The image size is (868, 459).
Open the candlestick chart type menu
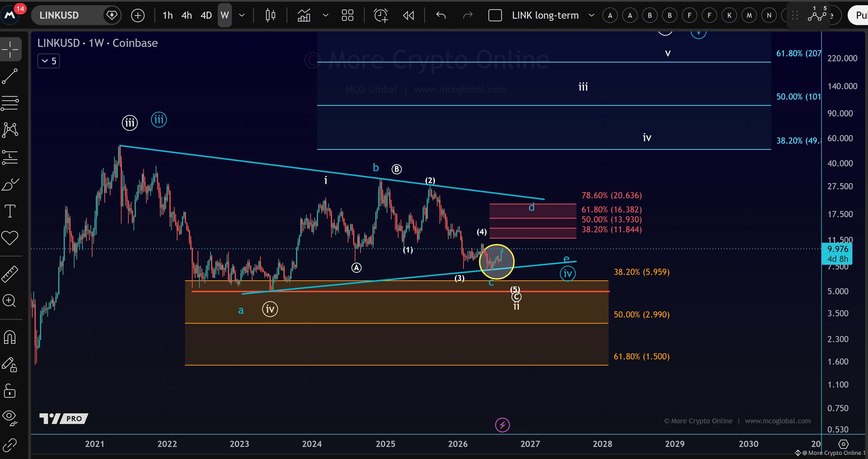[x=270, y=16]
